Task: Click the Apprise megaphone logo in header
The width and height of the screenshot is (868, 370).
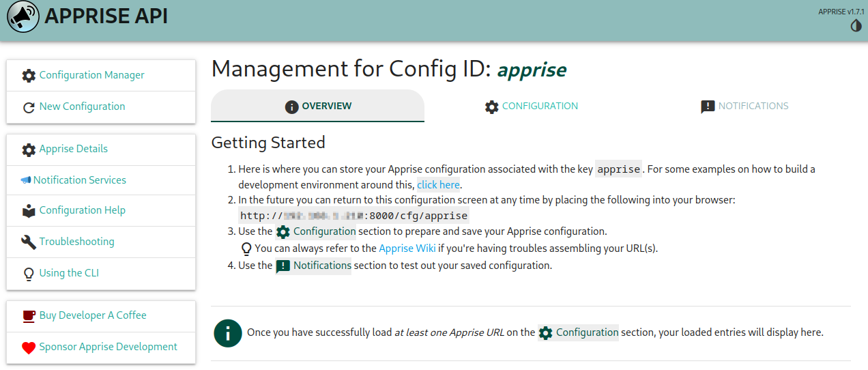Action: [x=23, y=16]
